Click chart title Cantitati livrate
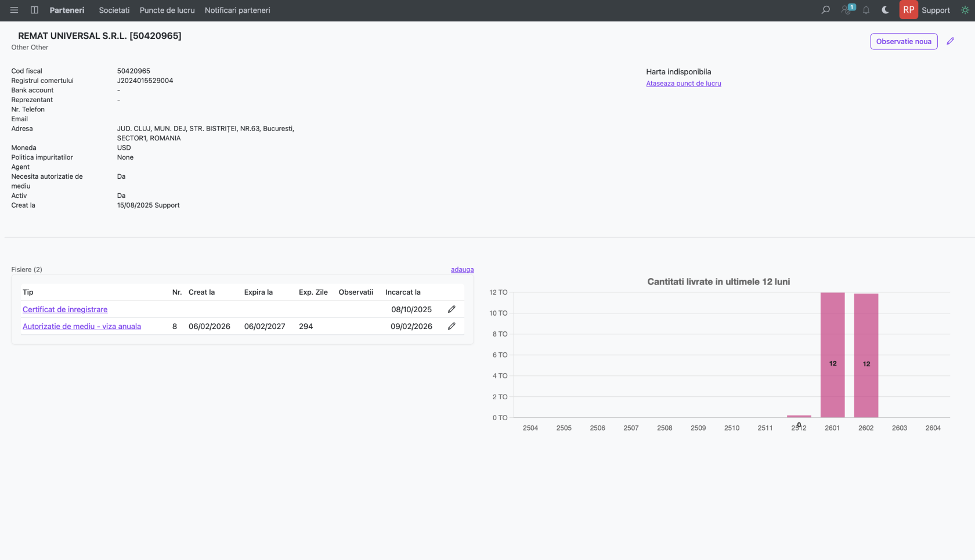This screenshot has width=975, height=560. 718,281
